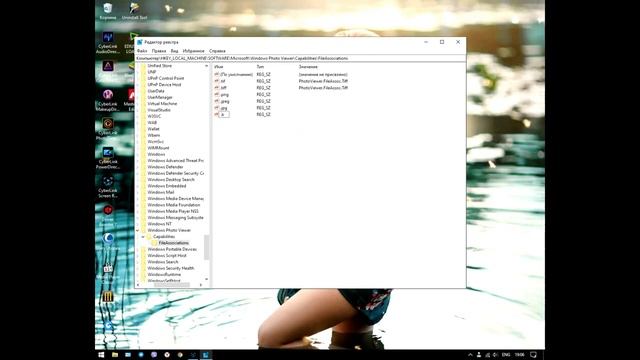Select the Windows Photo Viewer key
Viewport: 640px width, 360px height.
(169, 231)
